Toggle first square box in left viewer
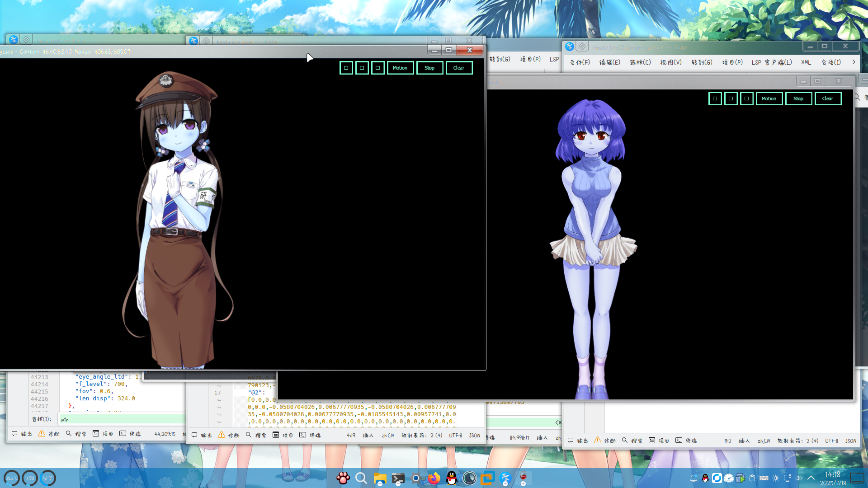The image size is (868, 488). coord(346,68)
